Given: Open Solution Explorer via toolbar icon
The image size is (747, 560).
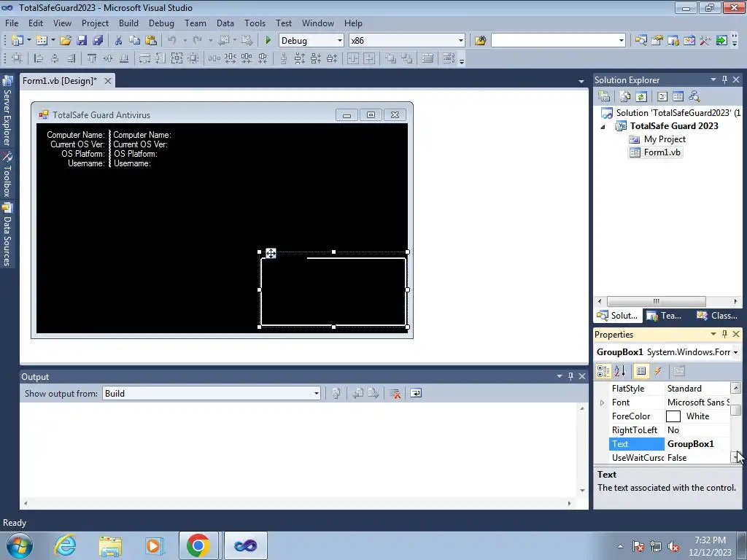Looking at the screenshot, I should tap(640, 41).
